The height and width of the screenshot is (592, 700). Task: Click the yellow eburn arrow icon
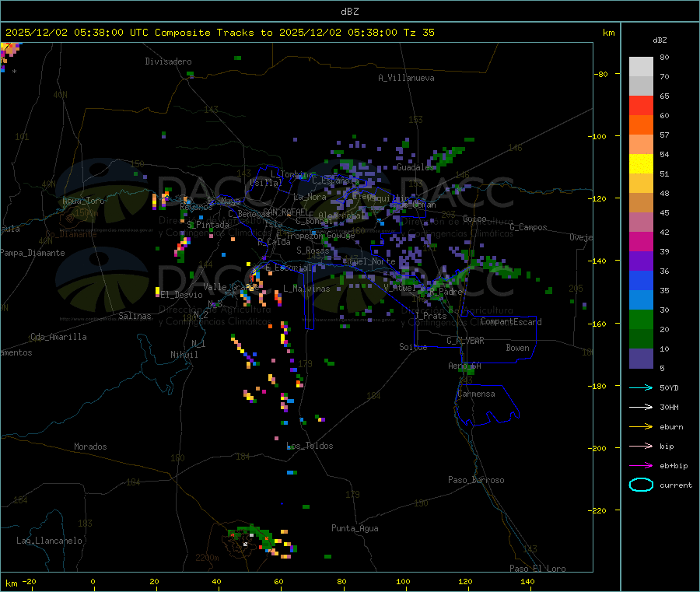[x=641, y=427]
